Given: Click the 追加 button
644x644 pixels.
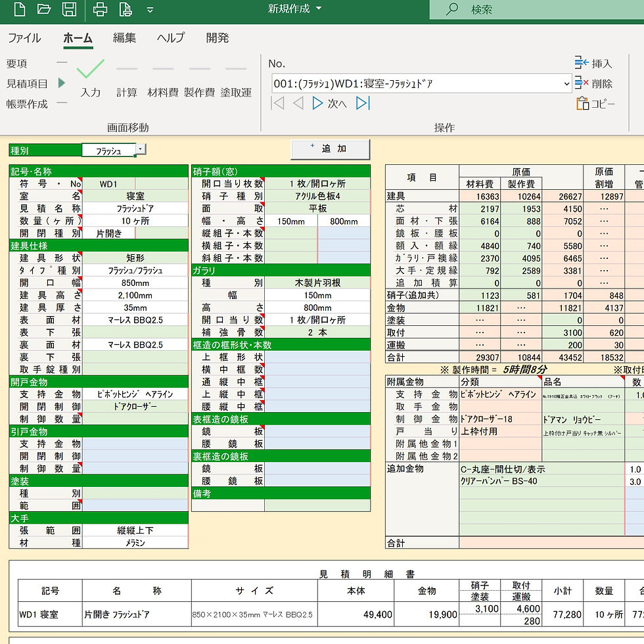Looking at the screenshot, I should pos(330,149).
